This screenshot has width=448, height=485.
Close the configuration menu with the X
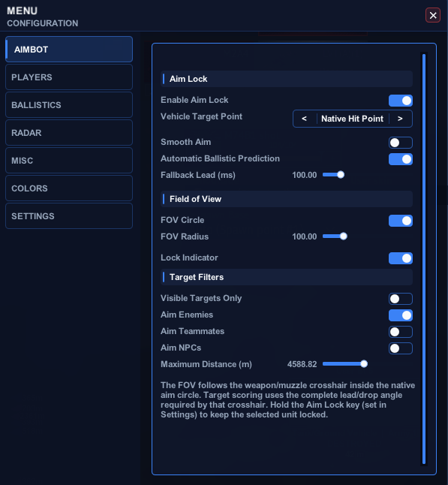tap(433, 15)
